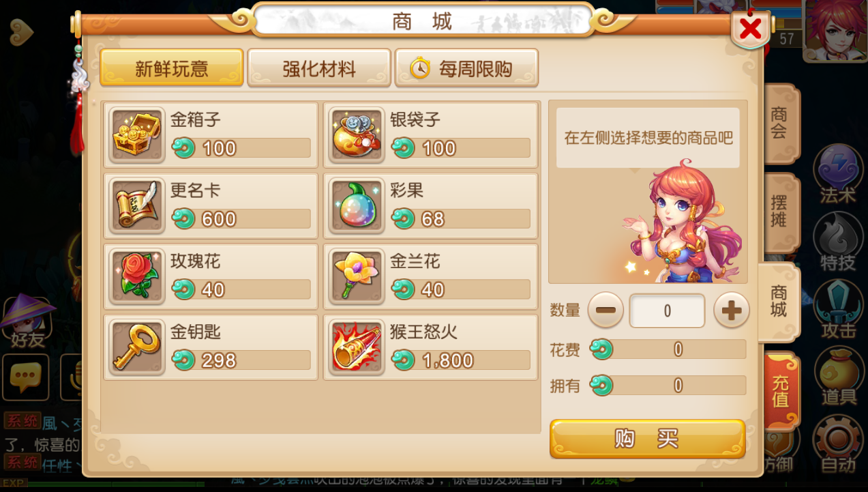Open the 摆摊 side tab
This screenshot has height=492, width=868.
pyautogui.click(x=779, y=212)
